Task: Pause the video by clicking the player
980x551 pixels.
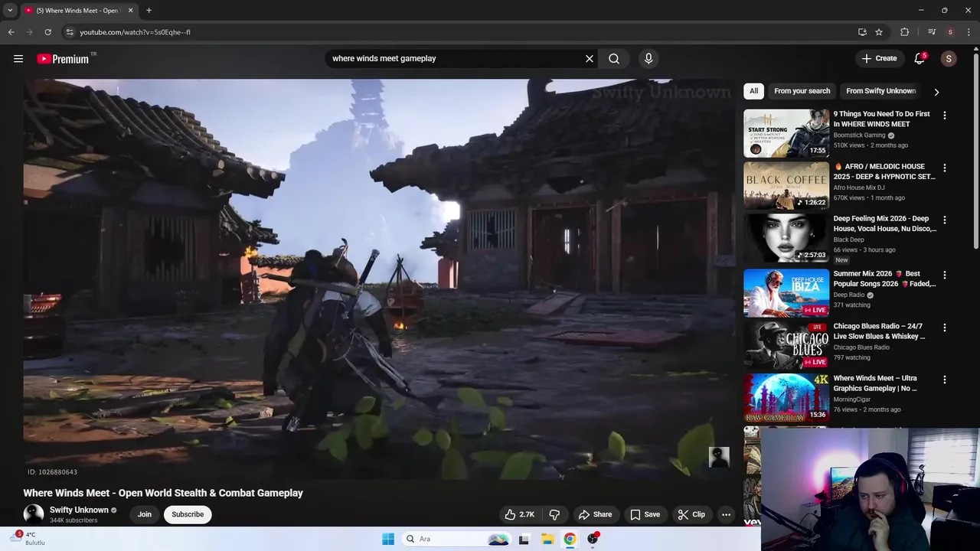Action: tap(379, 279)
